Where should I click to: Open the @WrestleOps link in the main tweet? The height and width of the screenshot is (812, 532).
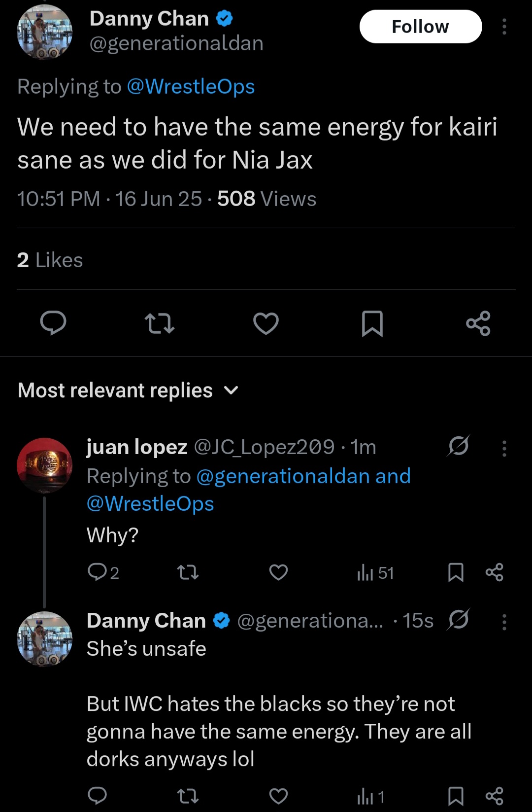pos(191,87)
